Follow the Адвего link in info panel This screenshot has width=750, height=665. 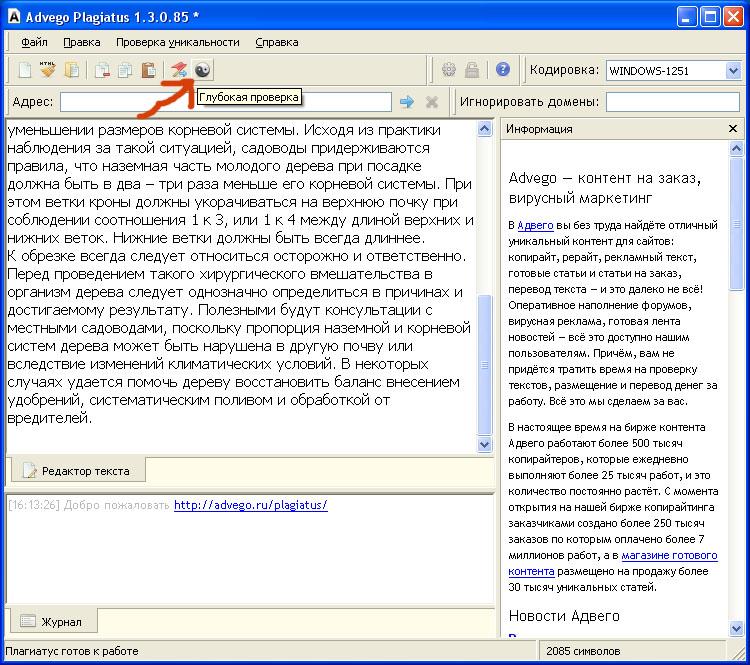(535, 225)
